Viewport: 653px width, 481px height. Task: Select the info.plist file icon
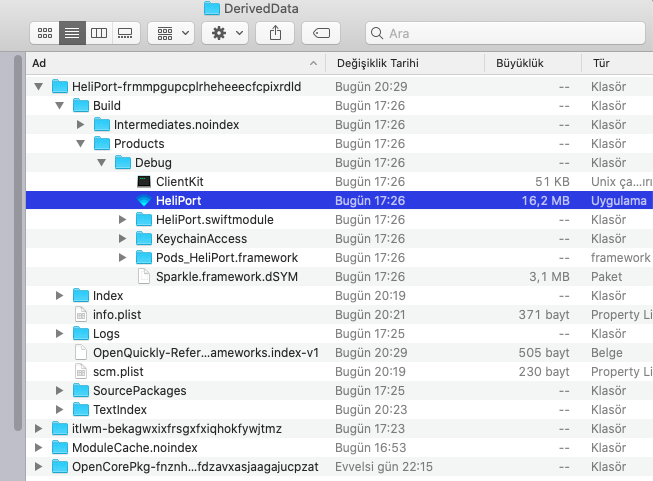click(81, 315)
